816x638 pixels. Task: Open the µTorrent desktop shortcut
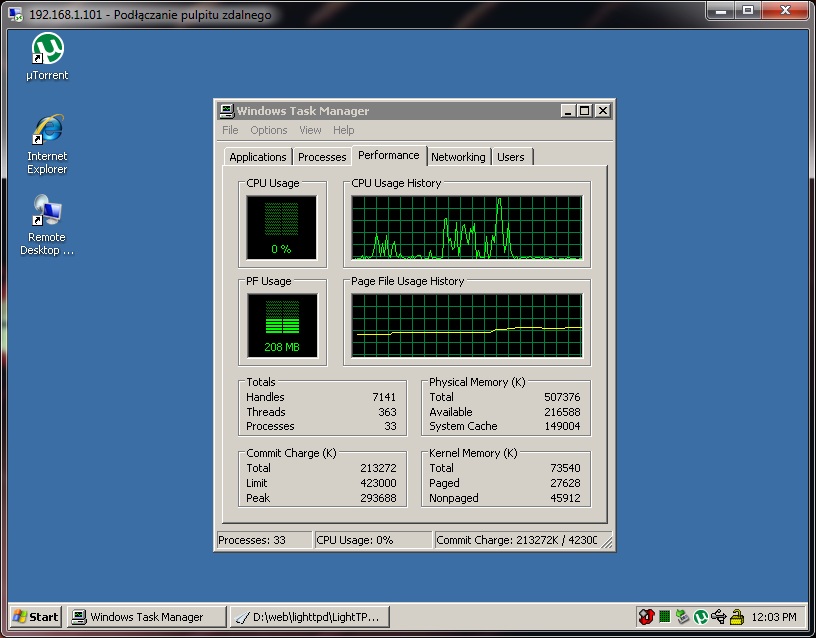[47, 56]
